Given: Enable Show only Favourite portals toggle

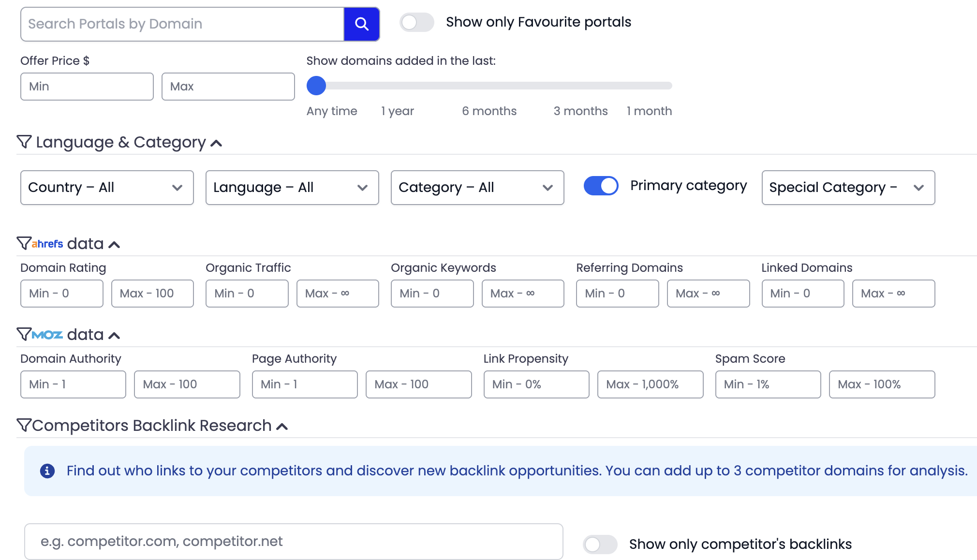Looking at the screenshot, I should click(416, 22).
